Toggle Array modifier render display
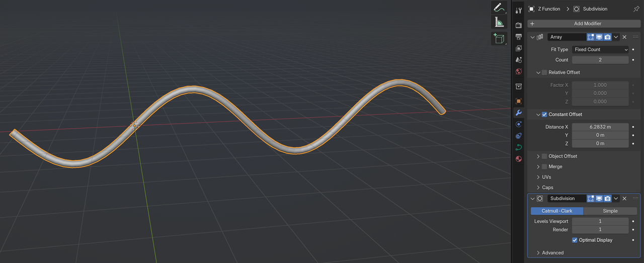This screenshot has width=644, height=263. tap(608, 37)
